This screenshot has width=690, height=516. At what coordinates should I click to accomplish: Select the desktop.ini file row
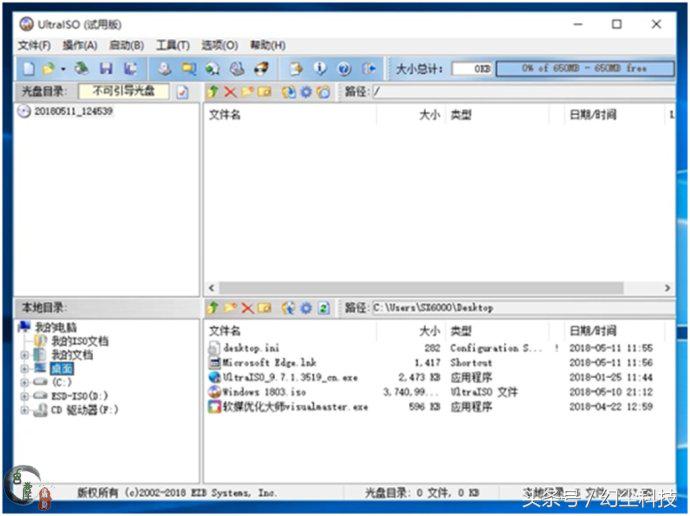(x=431, y=348)
